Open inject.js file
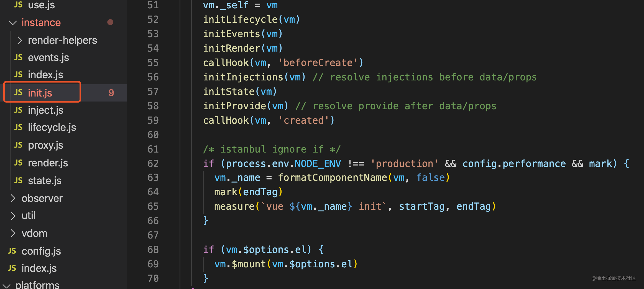Screen dimensions: 644x289 coord(46,110)
